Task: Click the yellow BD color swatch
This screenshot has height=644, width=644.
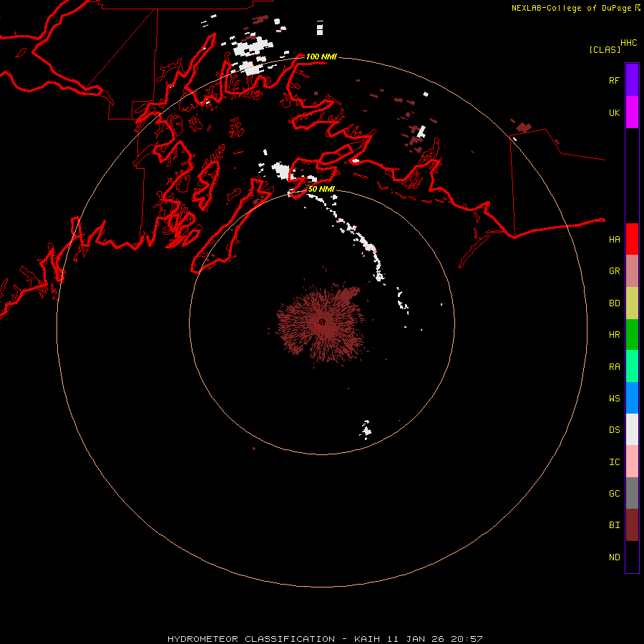Action: 632,303
